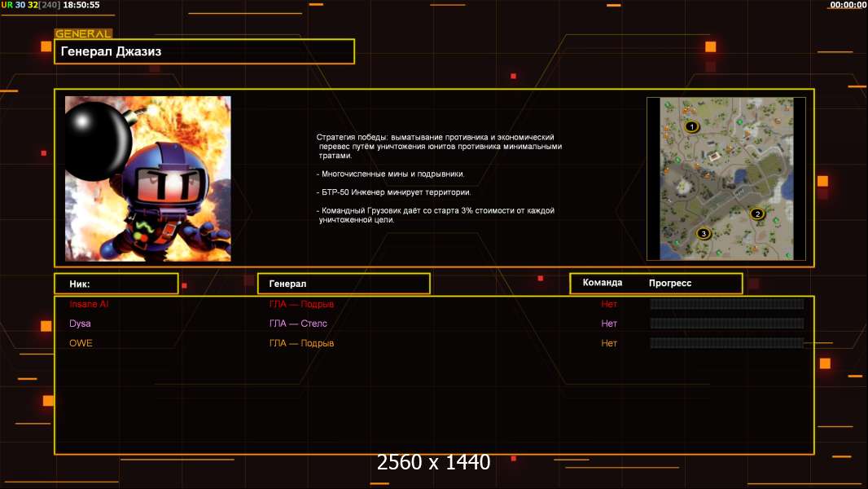This screenshot has width=868, height=489.
Task: Select start position 1 on the map
Action: 691,127
